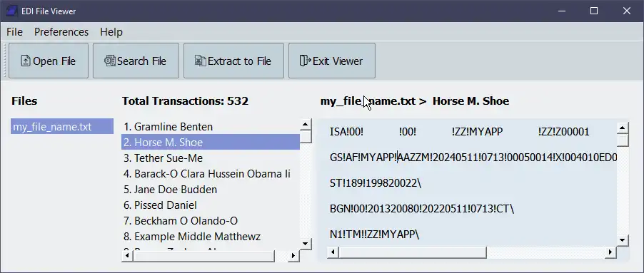Click the Extract to File button label
This screenshot has width=644, height=273.
(x=239, y=61)
